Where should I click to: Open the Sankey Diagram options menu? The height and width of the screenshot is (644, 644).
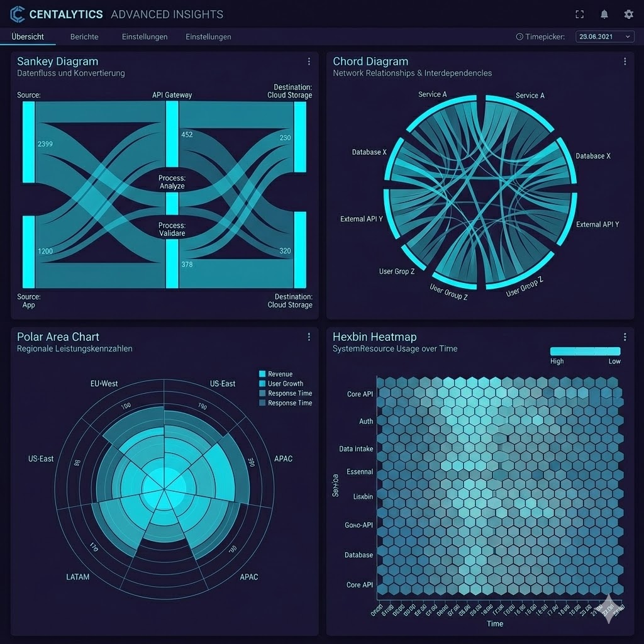click(309, 61)
